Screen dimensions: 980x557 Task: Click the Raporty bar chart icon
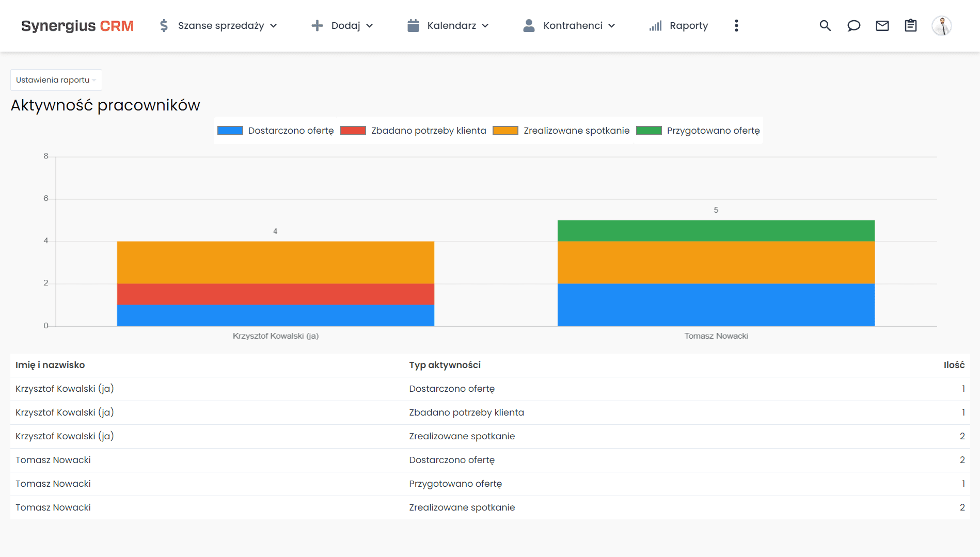pos(655,26)
